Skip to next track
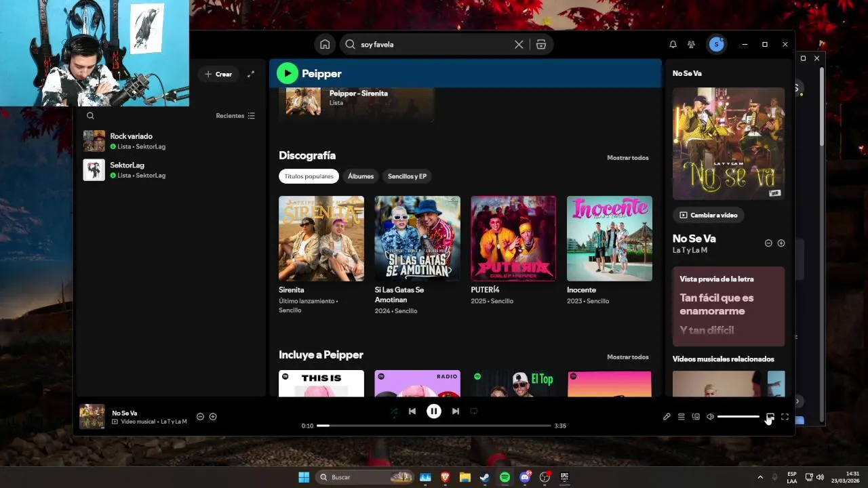The width and height of the screenshot is (868, 488). tap(456, 411)
